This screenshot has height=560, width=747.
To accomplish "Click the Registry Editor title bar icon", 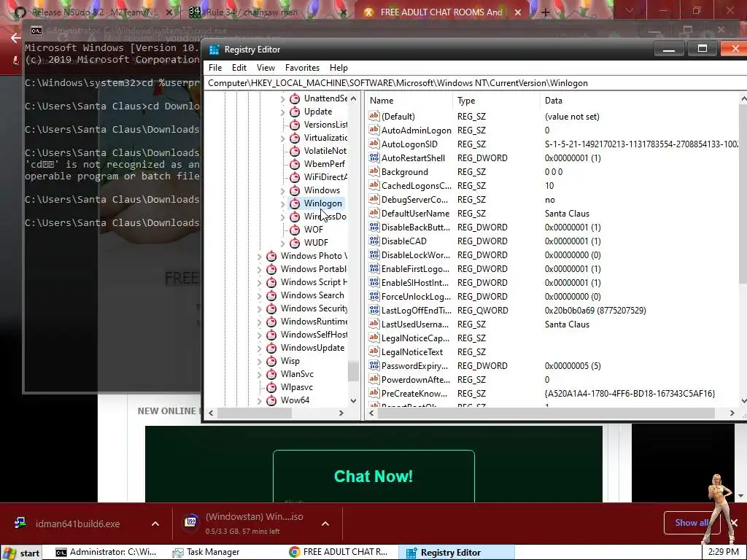I will pyautogui.click(x=214, y=50).
